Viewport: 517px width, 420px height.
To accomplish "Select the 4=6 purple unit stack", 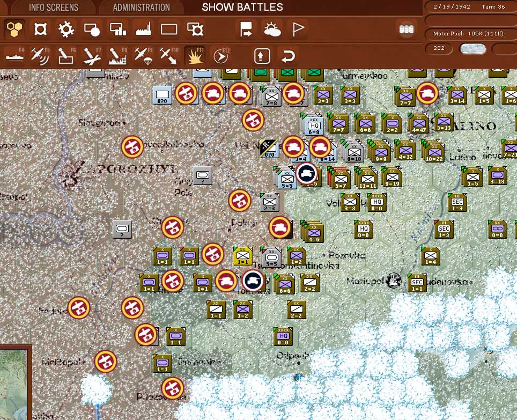I will click(x=313, y=232).
